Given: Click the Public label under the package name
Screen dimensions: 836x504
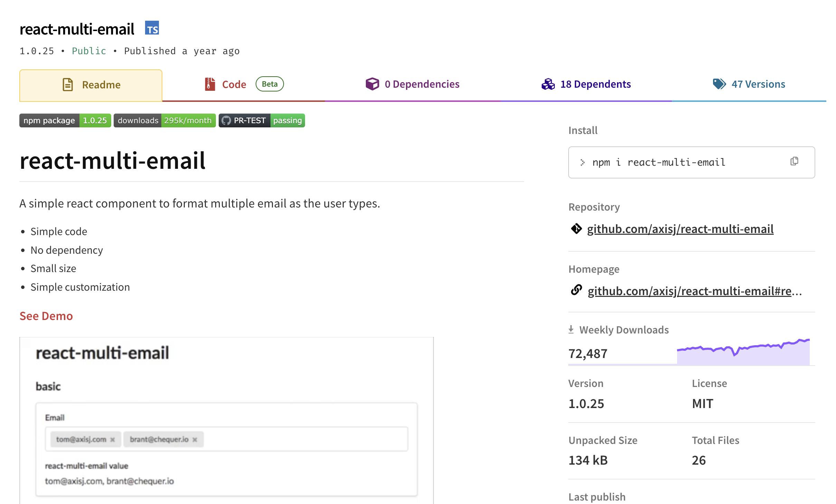Looking at the screenshot, I should (89, 51).
